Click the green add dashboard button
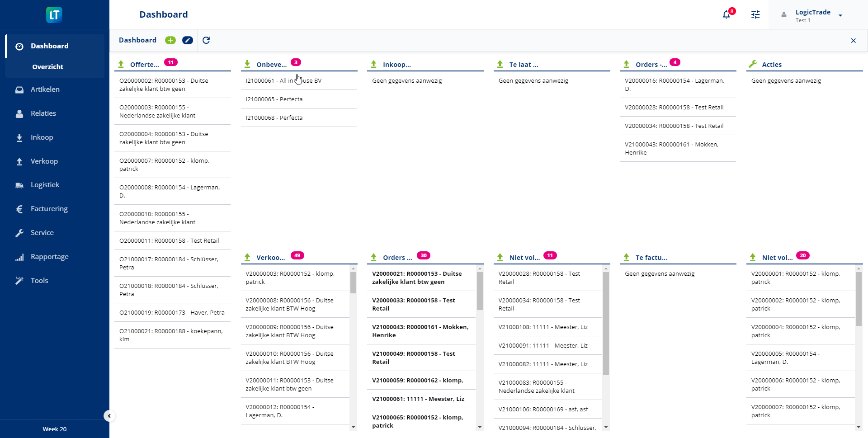Image resolution: width=868 pixels, height=438 pixels. [170, 40]
